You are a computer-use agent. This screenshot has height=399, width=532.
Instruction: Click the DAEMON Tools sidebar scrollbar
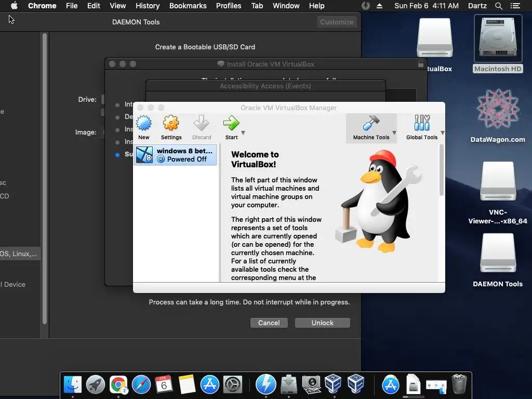45,179
